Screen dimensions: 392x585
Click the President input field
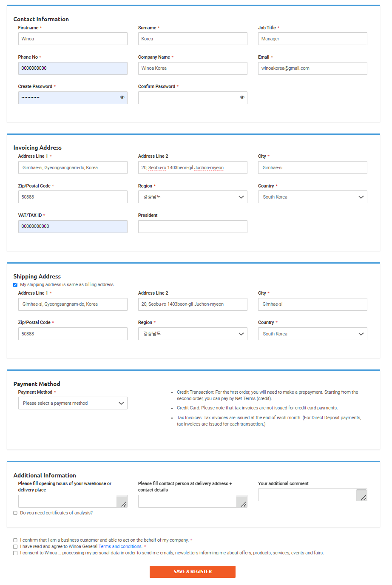click(193, 227)
